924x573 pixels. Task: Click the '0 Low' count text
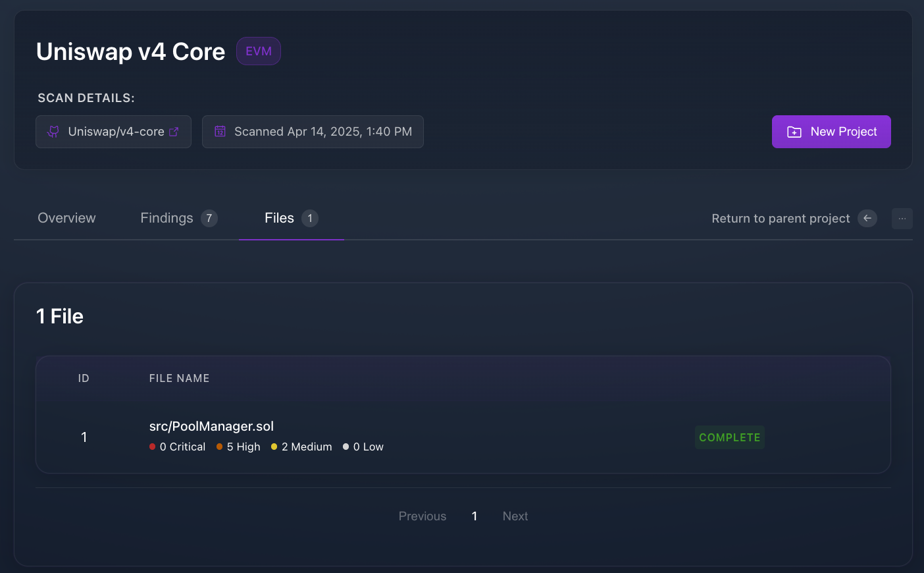click(x=369, y=447)
